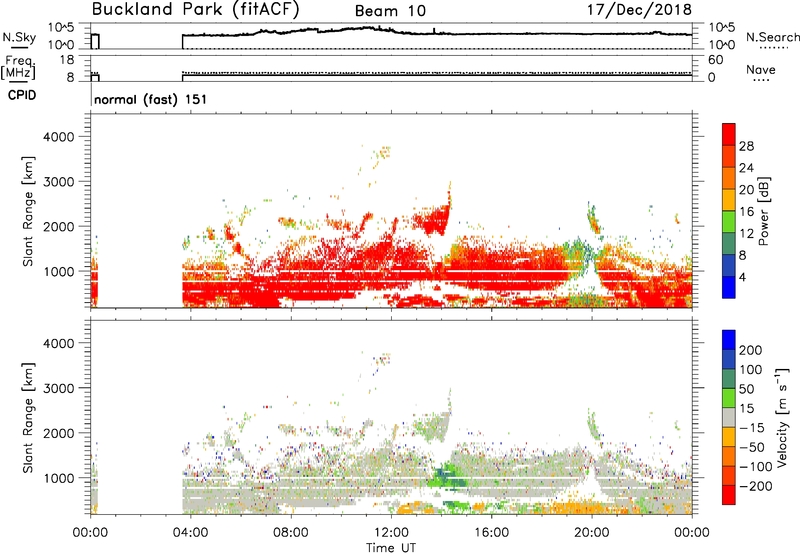Click the Slant Range label of velocity panel

28,418
